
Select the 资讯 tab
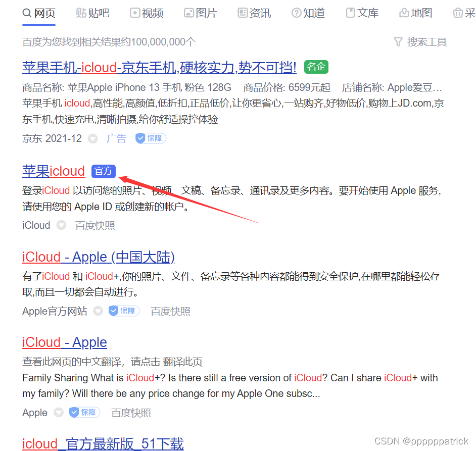pos(254,13)
